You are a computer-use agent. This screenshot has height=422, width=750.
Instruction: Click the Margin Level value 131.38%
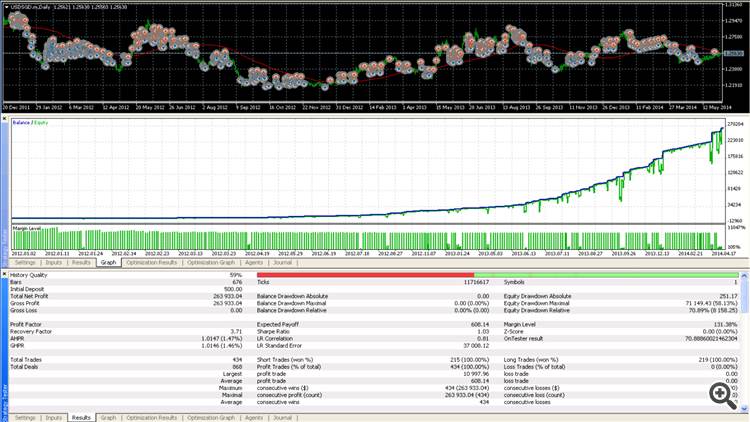[727, 324]
